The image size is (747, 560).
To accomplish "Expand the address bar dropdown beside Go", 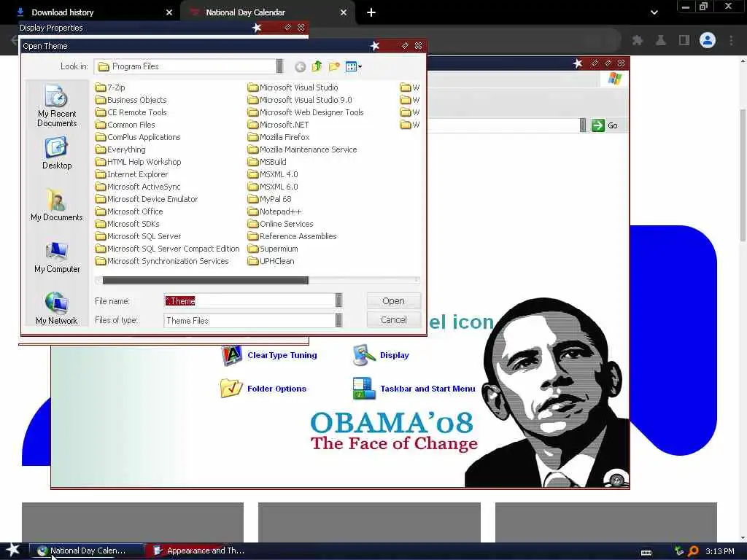I will coord(583,125).
